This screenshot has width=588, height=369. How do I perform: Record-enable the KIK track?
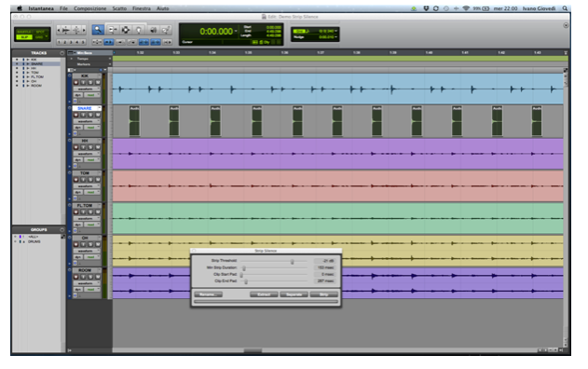click(x=75, y=83)
